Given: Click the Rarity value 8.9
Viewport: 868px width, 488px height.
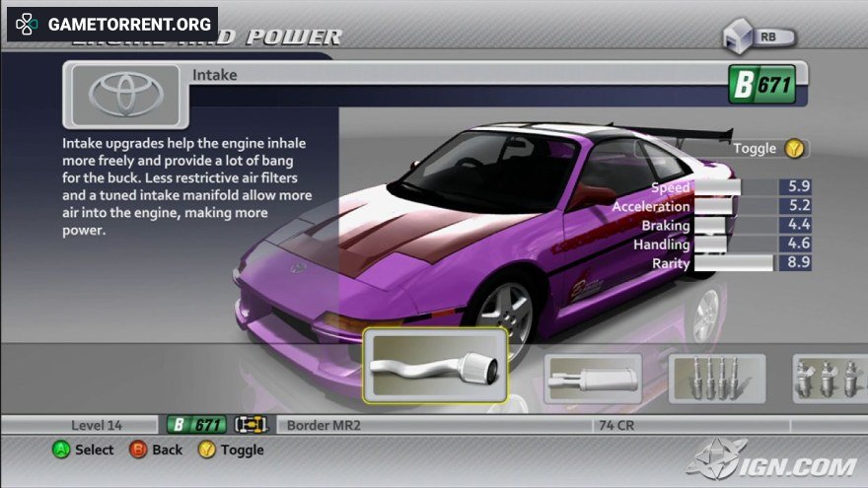Looking at the screenshot, I should point(796,262).
